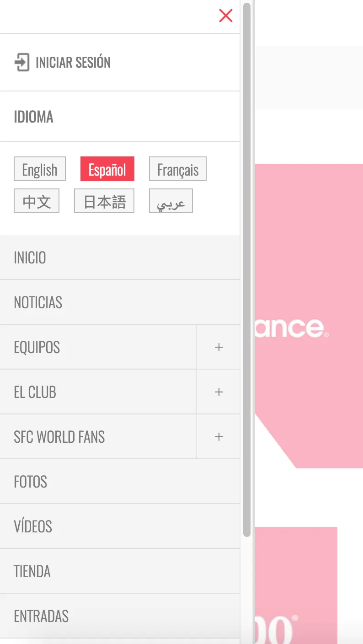Choose Arabic عربي language button

click(x=171, y=201)
